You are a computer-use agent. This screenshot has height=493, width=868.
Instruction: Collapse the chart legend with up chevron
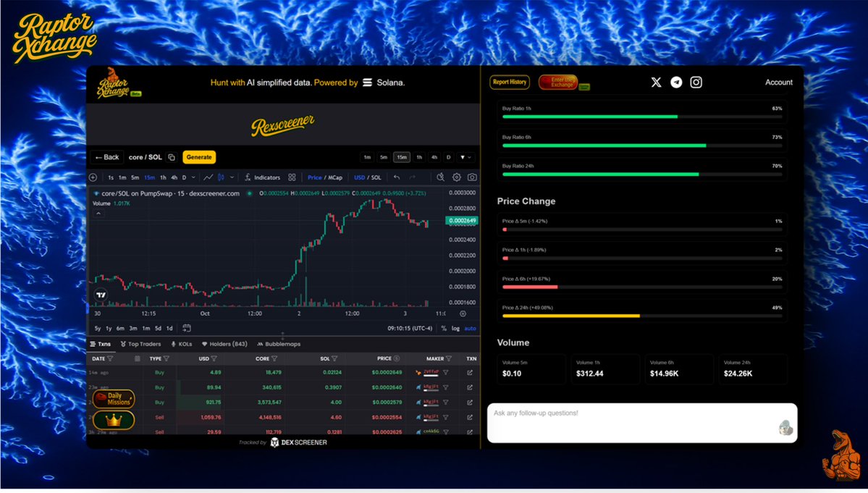[98, 213]
